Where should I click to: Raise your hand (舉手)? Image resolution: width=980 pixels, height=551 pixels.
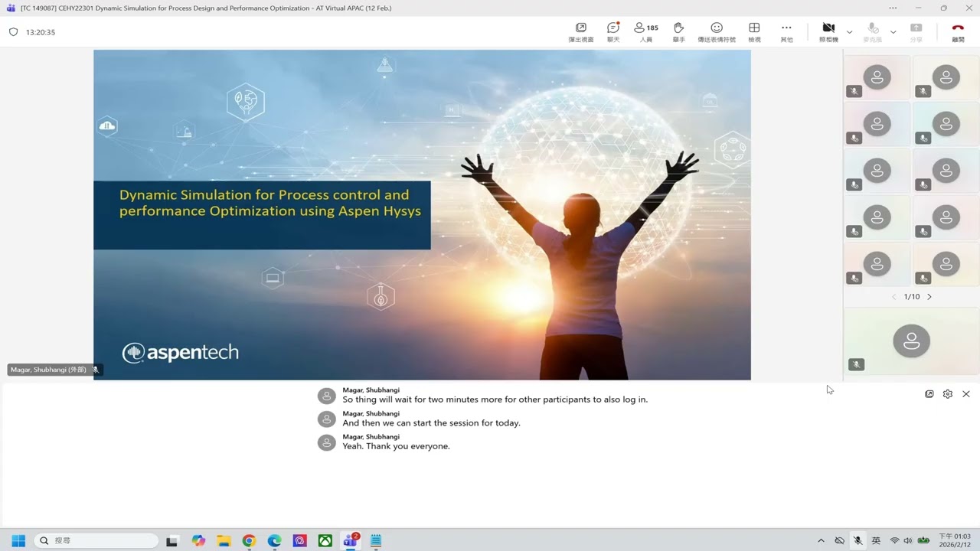[x=678, y=32]
